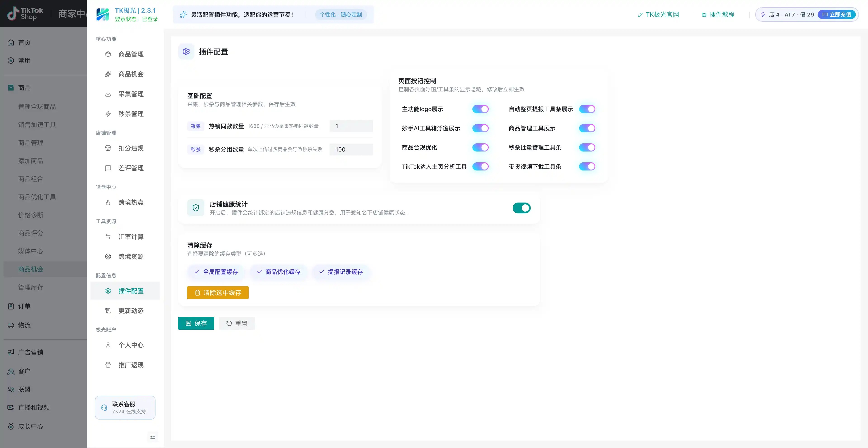This screenshot has height=448, width=868.
Task: Toggle 商品合规优化 switch
Action: point(480,147)
